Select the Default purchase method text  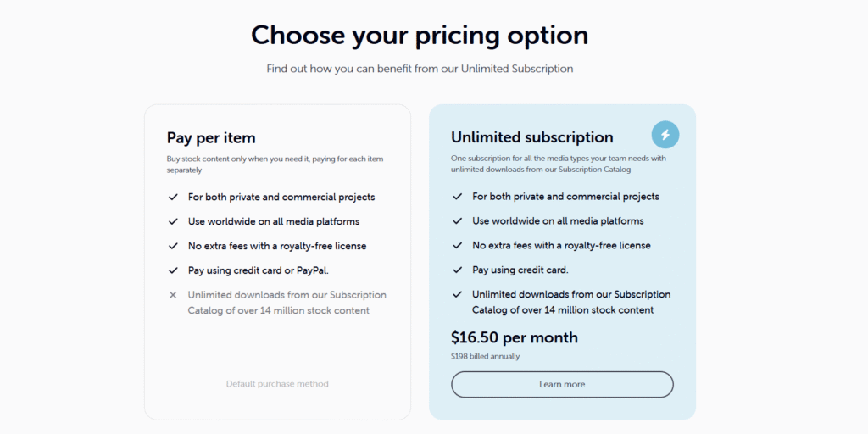tap(277, 384)
